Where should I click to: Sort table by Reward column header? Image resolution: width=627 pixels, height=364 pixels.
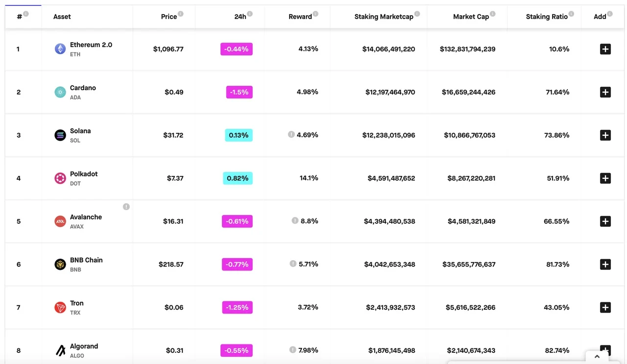point(300,17)
